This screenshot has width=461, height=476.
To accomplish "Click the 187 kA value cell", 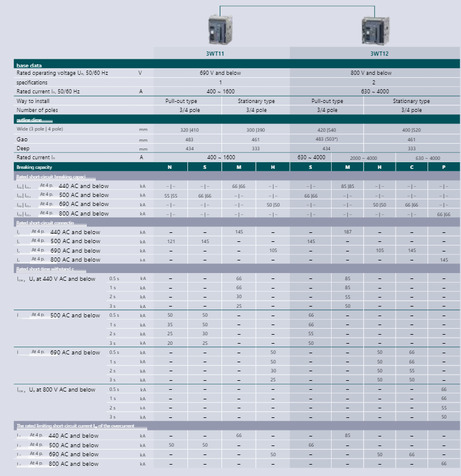I will click(x=348, y=232).
